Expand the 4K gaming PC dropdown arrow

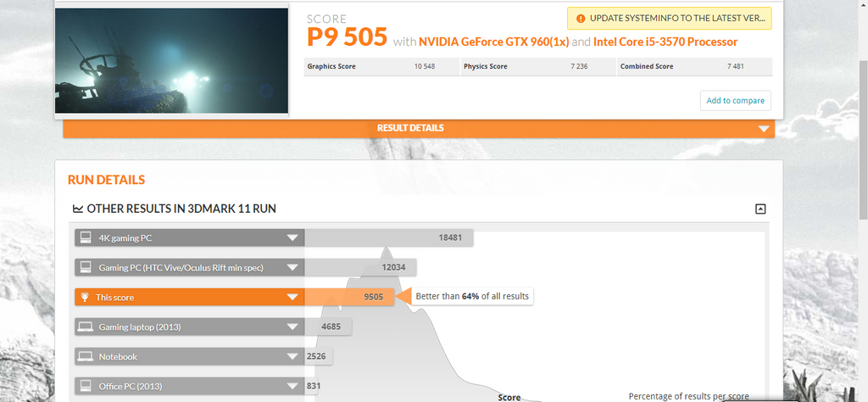(292, 238)
